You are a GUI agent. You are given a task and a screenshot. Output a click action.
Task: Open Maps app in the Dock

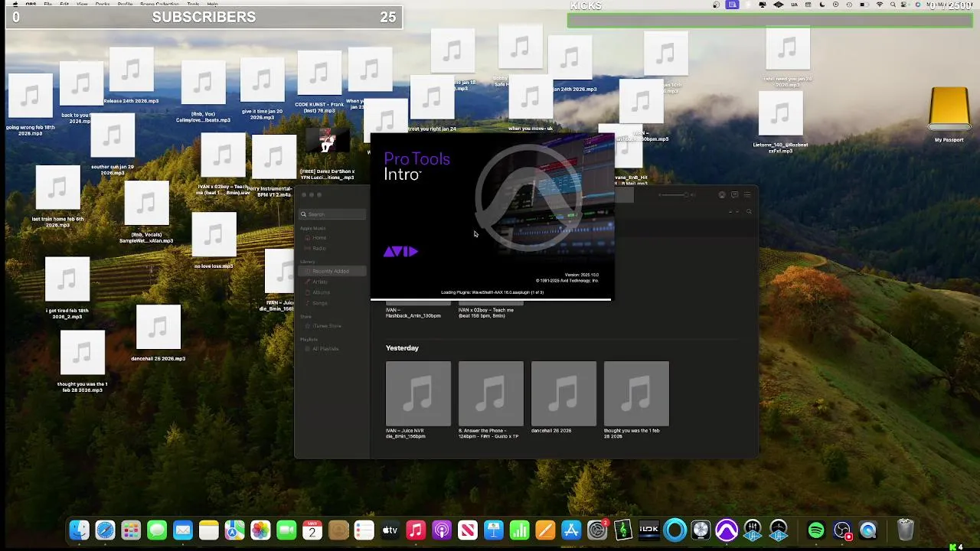pyautogui.click(x=234, y=530)
